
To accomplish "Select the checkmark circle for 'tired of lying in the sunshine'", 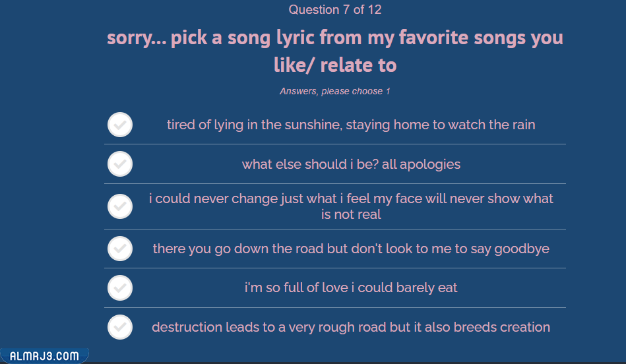I will pos(120,125).
